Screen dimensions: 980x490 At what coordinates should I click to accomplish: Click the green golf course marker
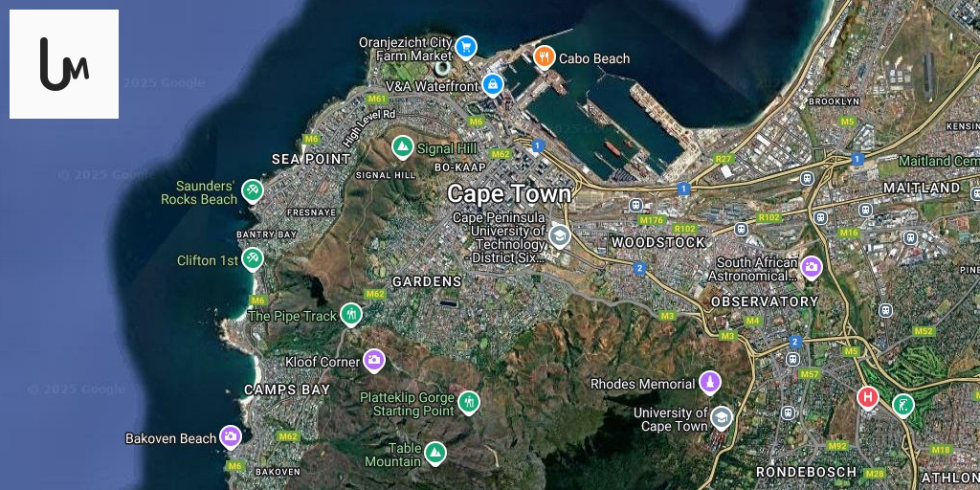coord(902,405)
